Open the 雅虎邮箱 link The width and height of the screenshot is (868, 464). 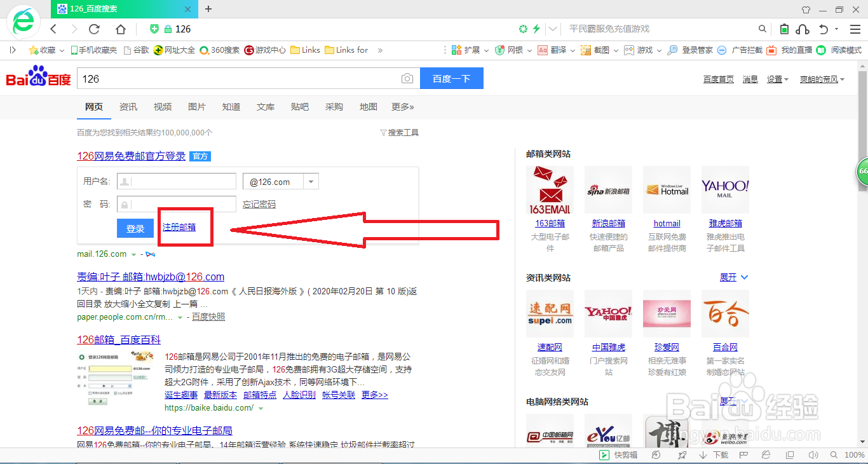pyautogui.click(x=726, y=223)
